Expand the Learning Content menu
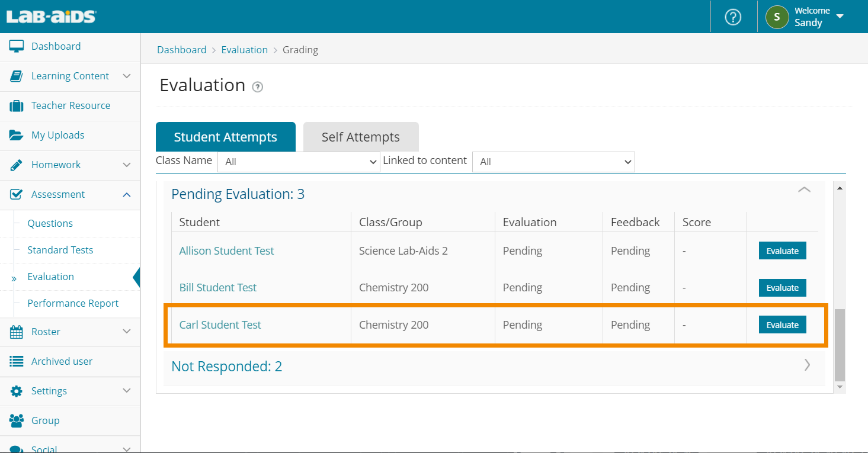Screen dimensions: 868x453 tap(126, 76)
